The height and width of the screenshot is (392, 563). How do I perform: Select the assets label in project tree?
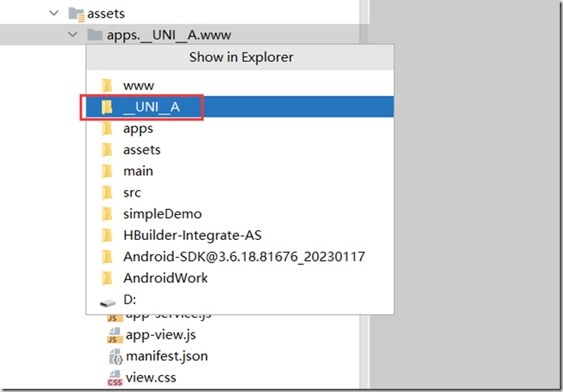pos(106,13)
